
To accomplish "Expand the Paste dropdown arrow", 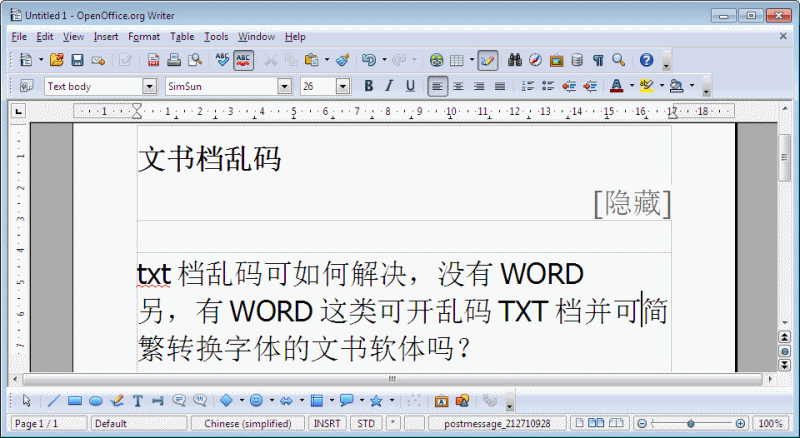I will (327, 60).
